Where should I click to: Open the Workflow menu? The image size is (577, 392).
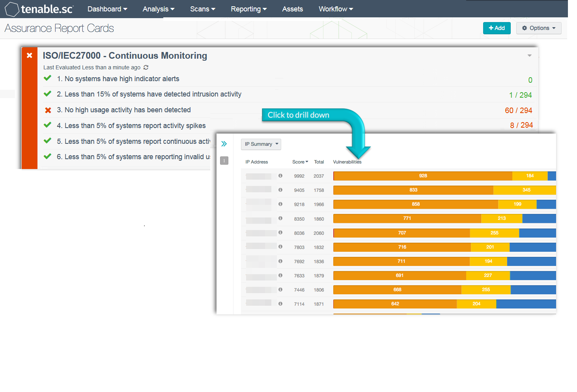click(336, 9)
